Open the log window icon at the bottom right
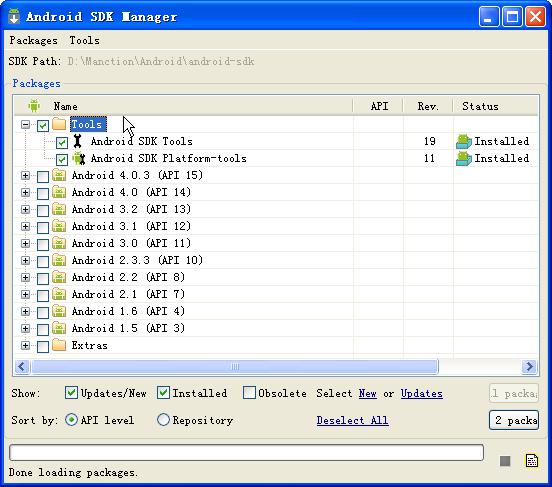This screenshot has width=552, height=487. [x=532, y=460]
